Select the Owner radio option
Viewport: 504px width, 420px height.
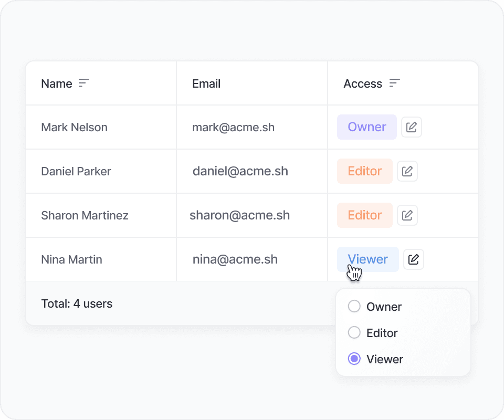point(354,307)
